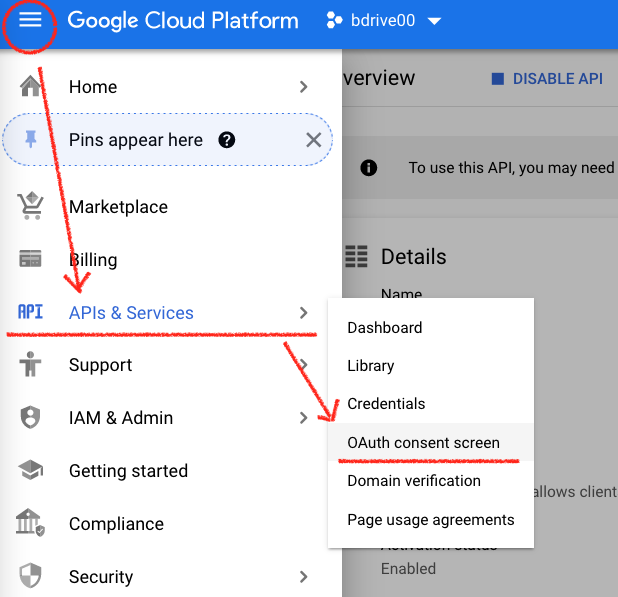Click the Google Cloud Platform title

coord(183,21)
